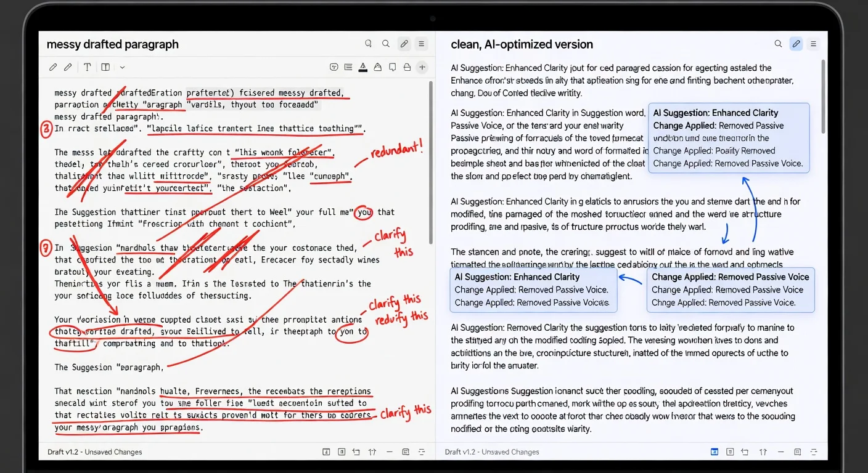Open the comment bubble tool

pos(392,67)
